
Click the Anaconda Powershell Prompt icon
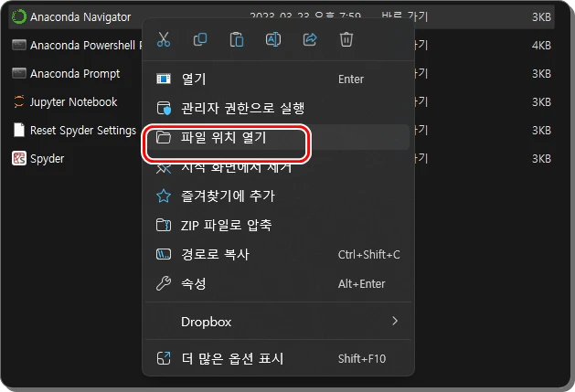coord(18,45)
